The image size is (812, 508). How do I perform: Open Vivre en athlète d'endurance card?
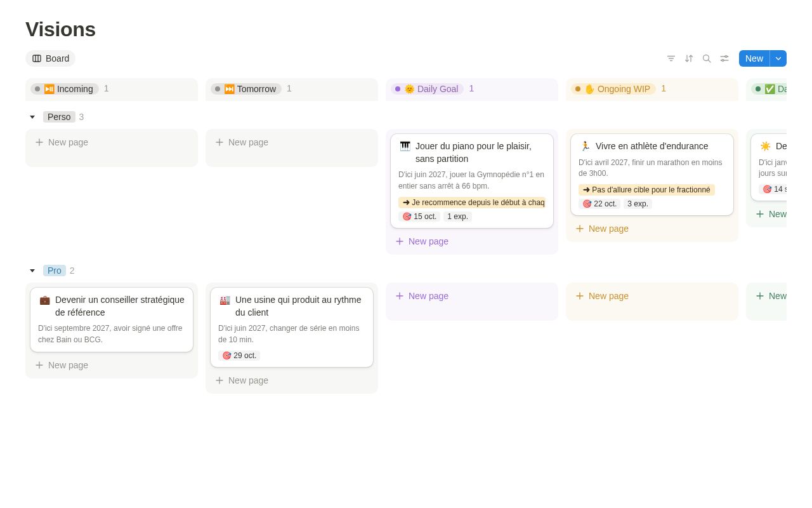tap(652, 175)
